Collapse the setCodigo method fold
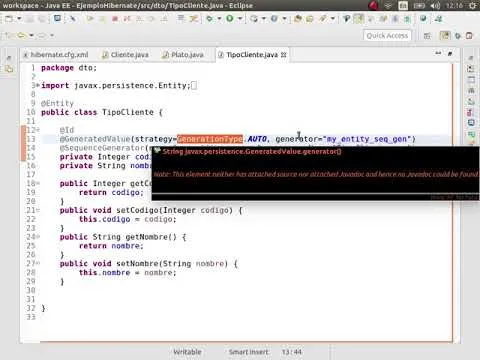Viewport: 480px width, 360px height. coord(38,210)
